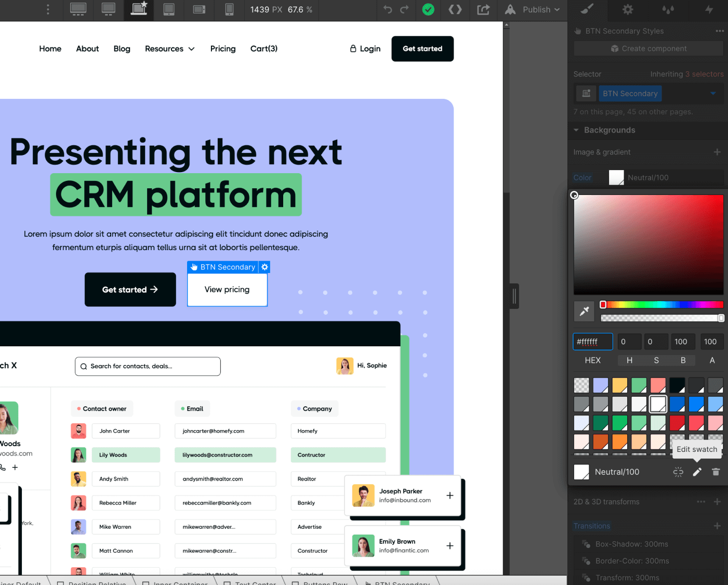Select the paintbrush Style panel icon

586,10
